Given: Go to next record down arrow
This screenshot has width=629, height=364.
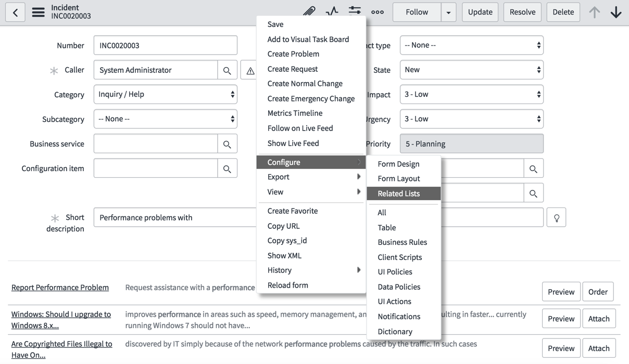Looking at the screenshot, I should coord(616,12).
